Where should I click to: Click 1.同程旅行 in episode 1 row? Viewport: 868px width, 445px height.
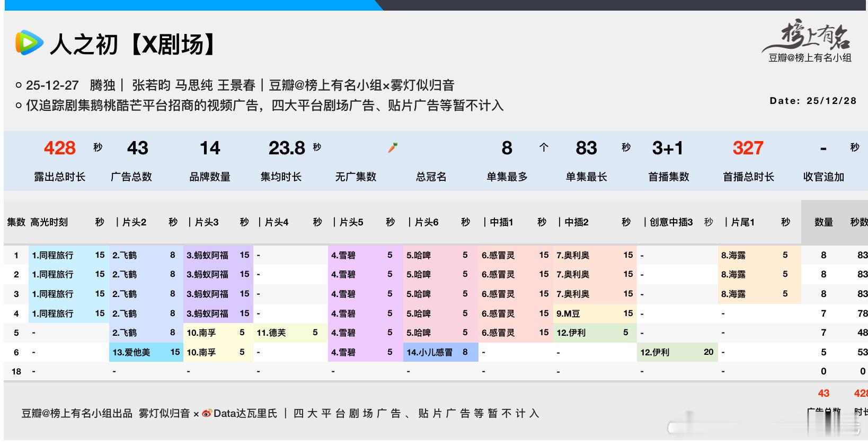point(52,255)
